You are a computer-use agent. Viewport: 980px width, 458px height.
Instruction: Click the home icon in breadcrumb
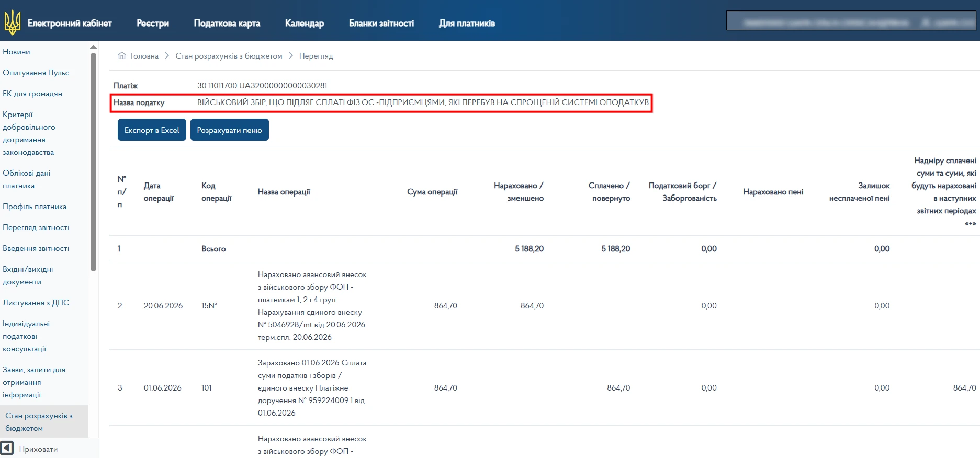pyautogui.click(x=122, y=55)
